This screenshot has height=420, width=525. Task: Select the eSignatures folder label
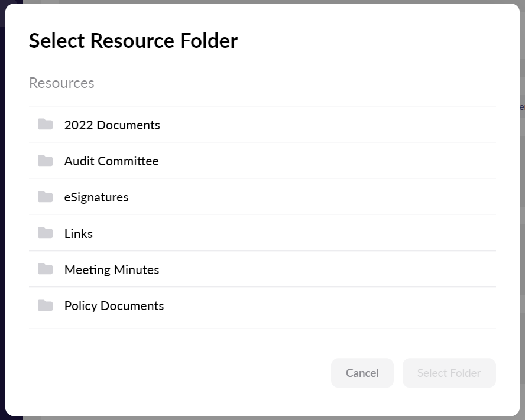pos(96,197)
